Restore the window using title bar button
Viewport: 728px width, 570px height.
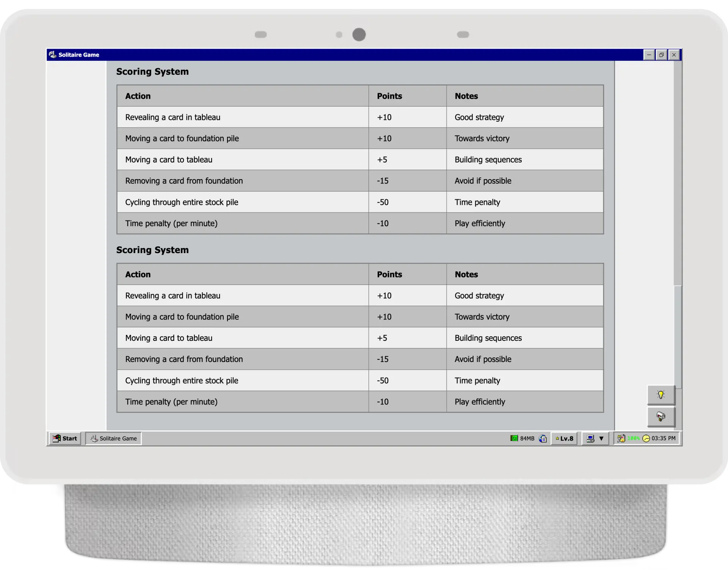pyautogui.click(x=661, y=55)
